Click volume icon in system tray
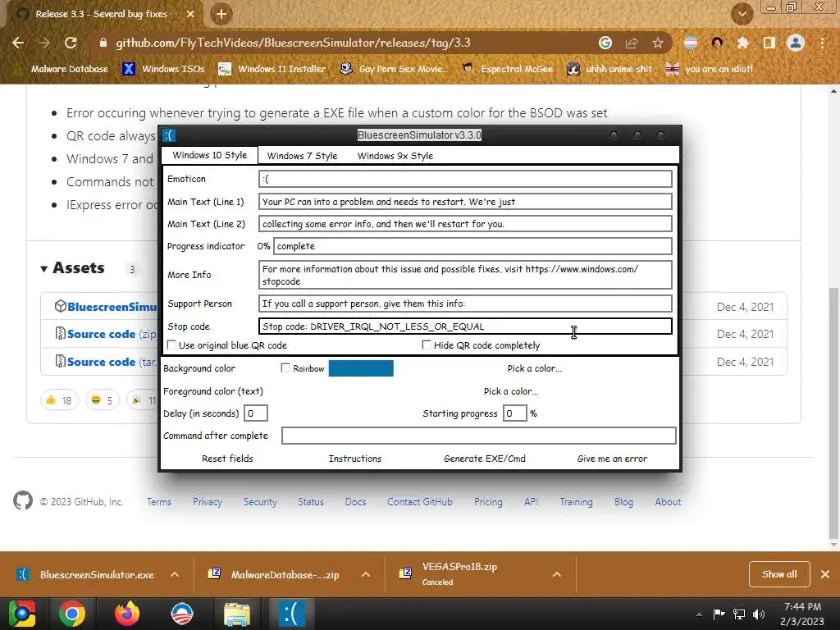This screenshot has width=840, height=630. (x=759, y=614)
